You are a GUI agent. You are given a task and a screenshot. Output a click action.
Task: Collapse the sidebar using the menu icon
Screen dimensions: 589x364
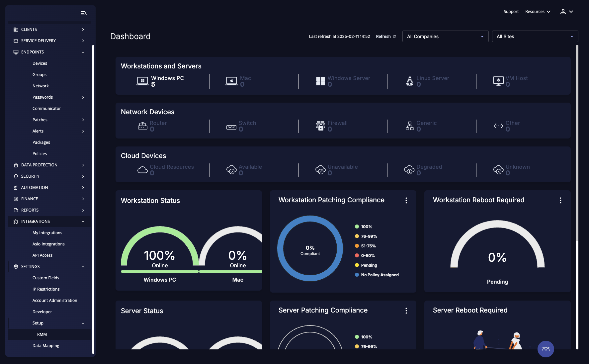click(83, 13)
